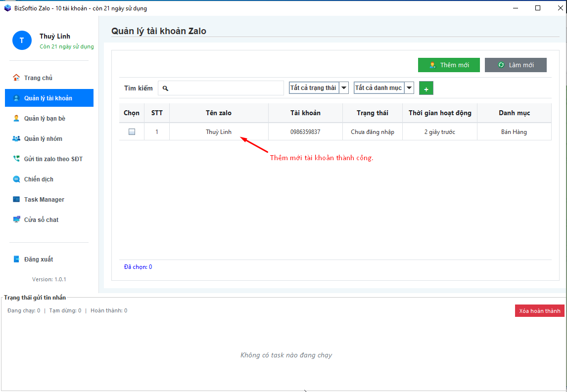Click the Task Manager sidebar icon
This screenshot has width=567, height=392.
click(x=16, y=199)
